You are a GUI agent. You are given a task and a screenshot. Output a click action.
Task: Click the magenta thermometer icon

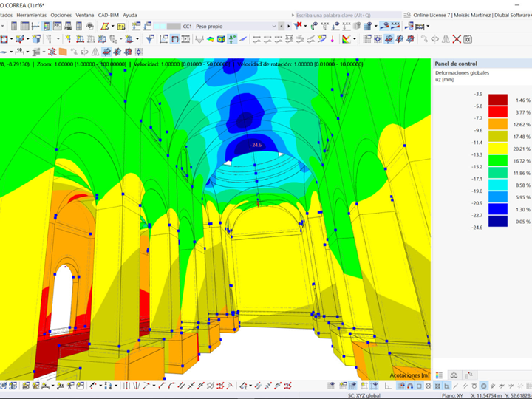click(x=332, y=39)
